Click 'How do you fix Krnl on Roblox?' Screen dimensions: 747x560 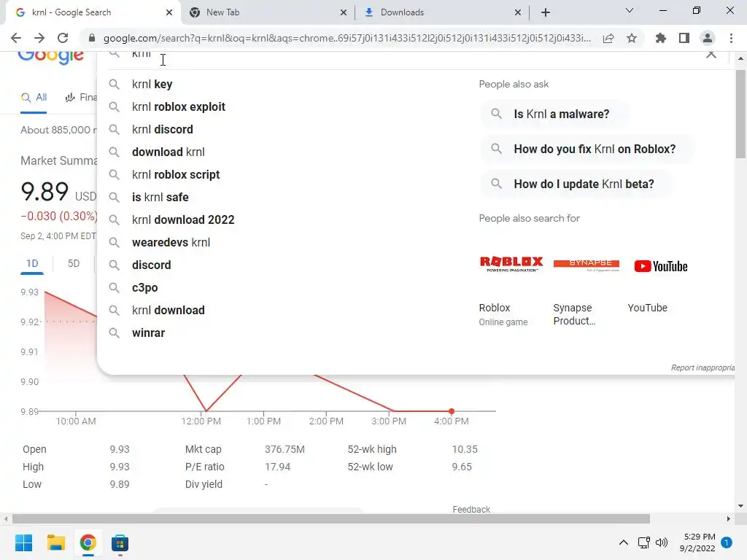[586, 149]
